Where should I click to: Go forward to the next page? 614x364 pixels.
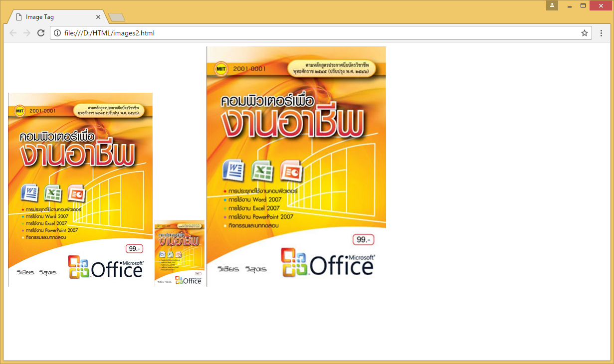[x=27, y=33]
